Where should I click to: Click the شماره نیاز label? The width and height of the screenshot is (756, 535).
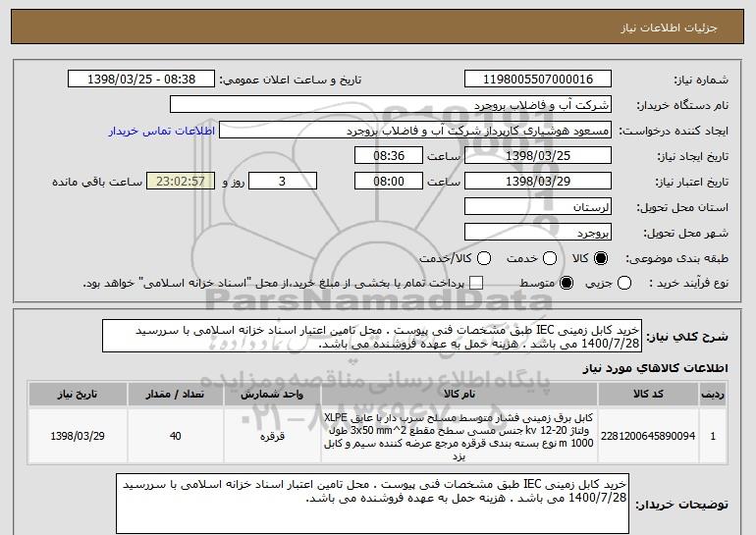pos(701,80)
